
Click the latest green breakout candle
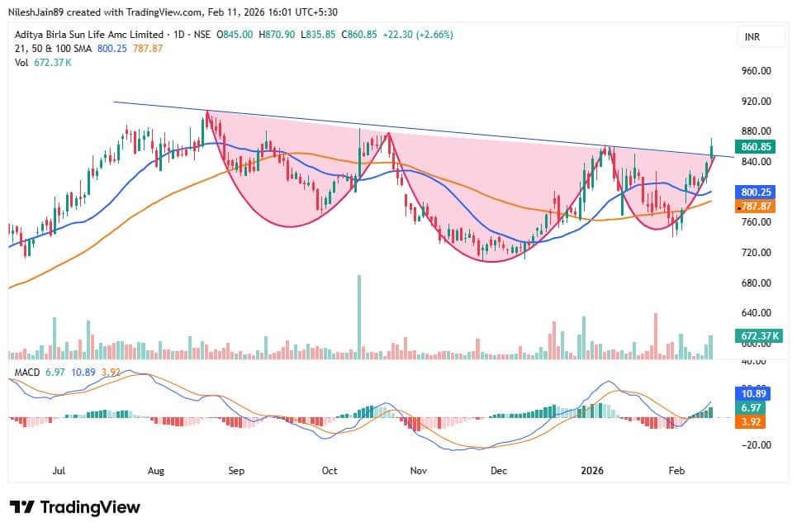(x=712, y=149)
